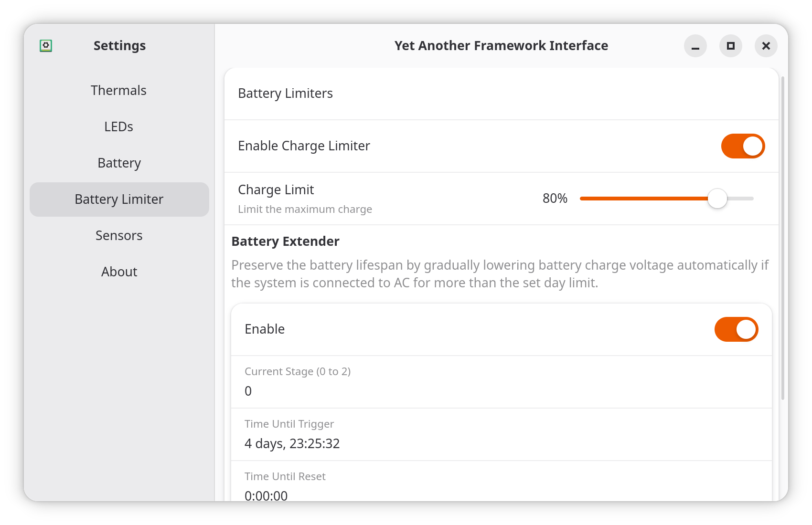Turn off the Battery Extender Enable switch
The image size is (812, 525).
coord(736,329)
